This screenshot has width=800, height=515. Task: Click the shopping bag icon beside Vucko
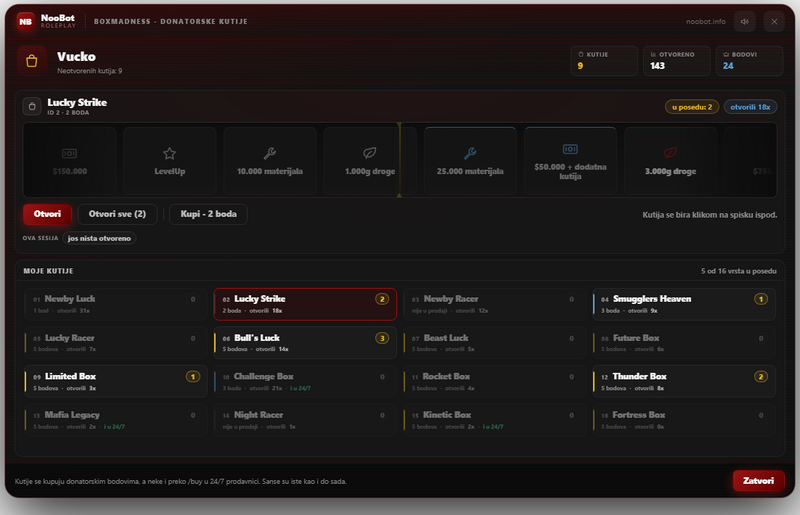coord(32,61)
